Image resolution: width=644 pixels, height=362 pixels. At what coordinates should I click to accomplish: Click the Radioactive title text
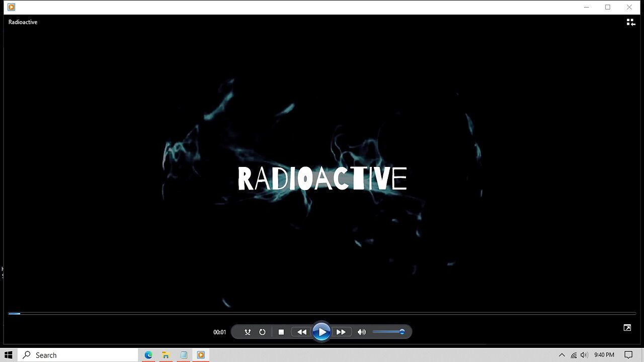click(23, 22)
